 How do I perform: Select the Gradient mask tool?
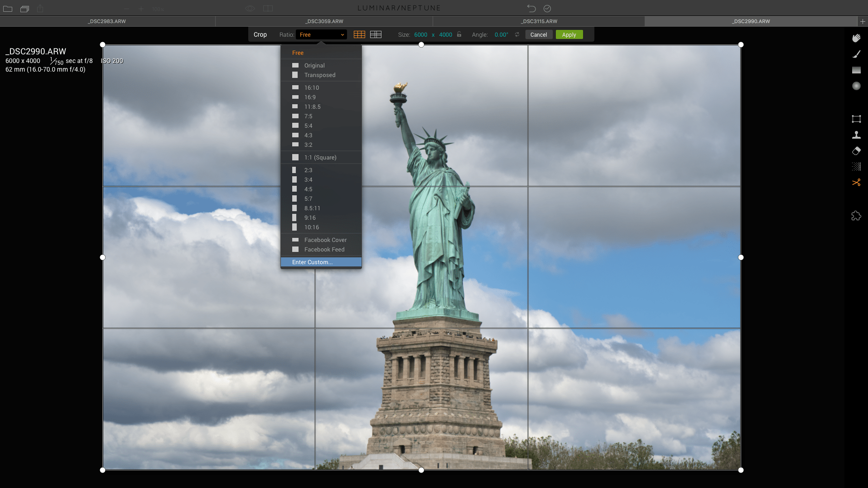pos(856,70)
